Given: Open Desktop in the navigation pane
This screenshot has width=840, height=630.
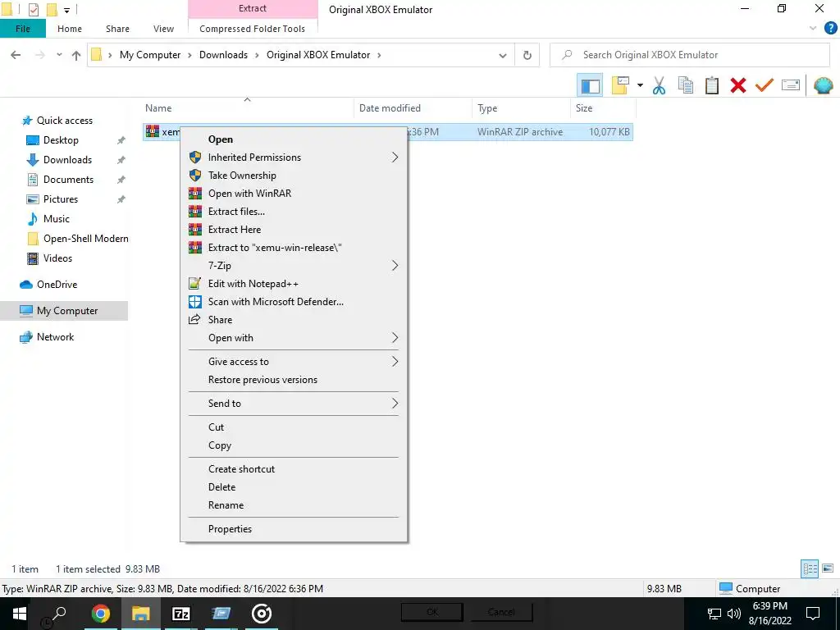Looking at the screenshot, I should tap(61, 140).
